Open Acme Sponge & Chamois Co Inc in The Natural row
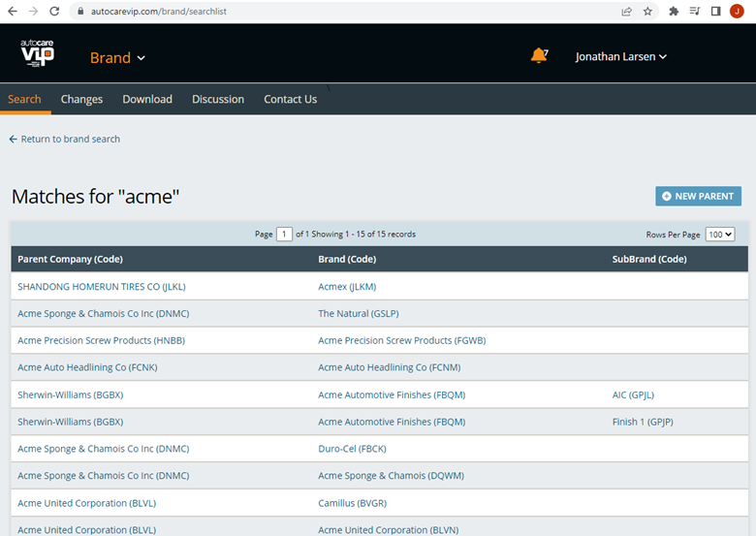 [103, 314]
